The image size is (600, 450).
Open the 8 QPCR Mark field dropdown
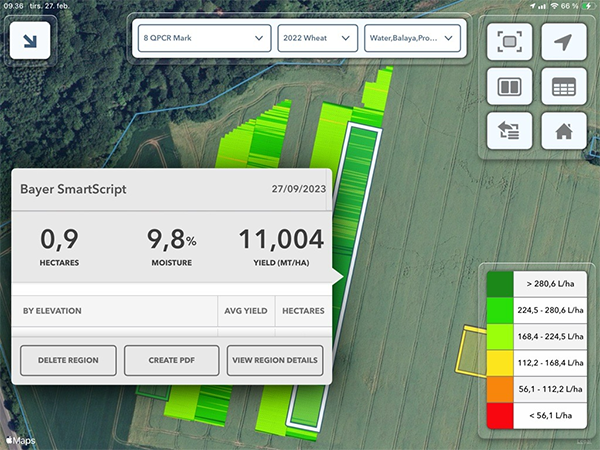[204, 38]
